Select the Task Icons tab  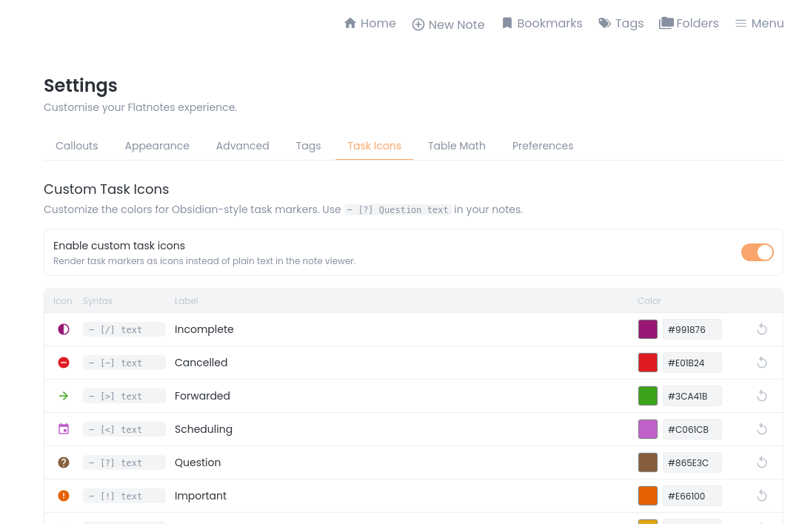click(374, 146)
